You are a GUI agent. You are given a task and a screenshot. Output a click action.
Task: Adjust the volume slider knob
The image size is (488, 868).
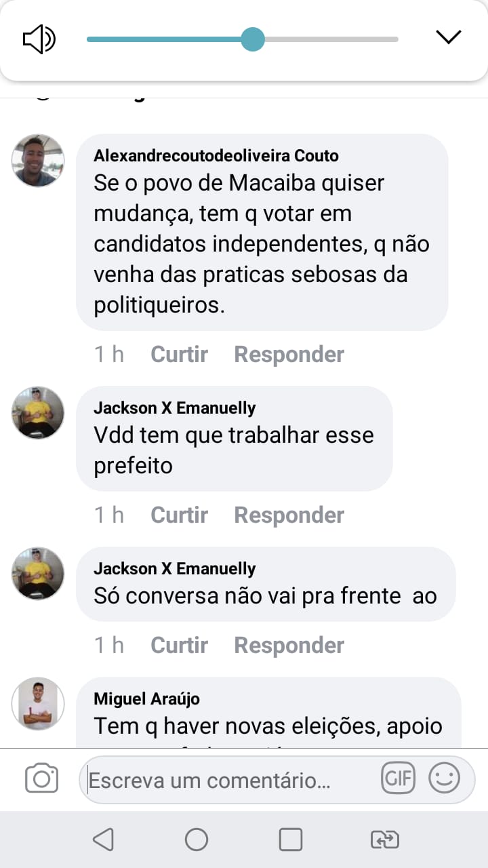(x=253, y=39)
